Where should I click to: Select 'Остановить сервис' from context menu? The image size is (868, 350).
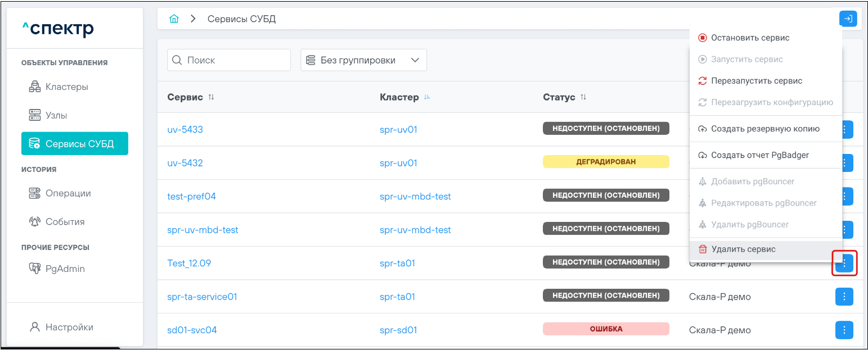pyautogui.click(x=750, y=38)
